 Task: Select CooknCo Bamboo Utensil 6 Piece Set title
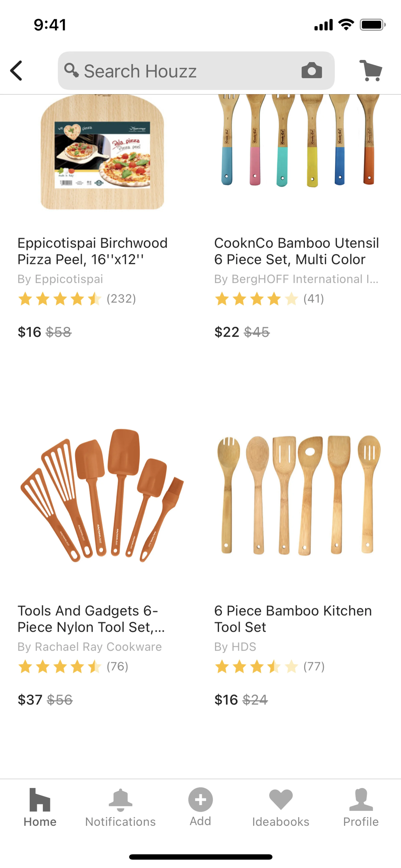pos(297,251)
